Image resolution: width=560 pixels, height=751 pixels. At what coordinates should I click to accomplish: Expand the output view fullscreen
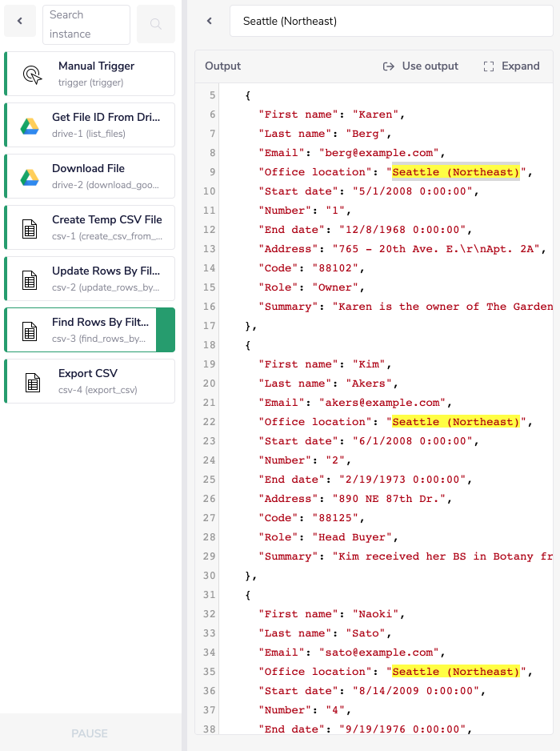pyautogui.click(x=510, y=66)
